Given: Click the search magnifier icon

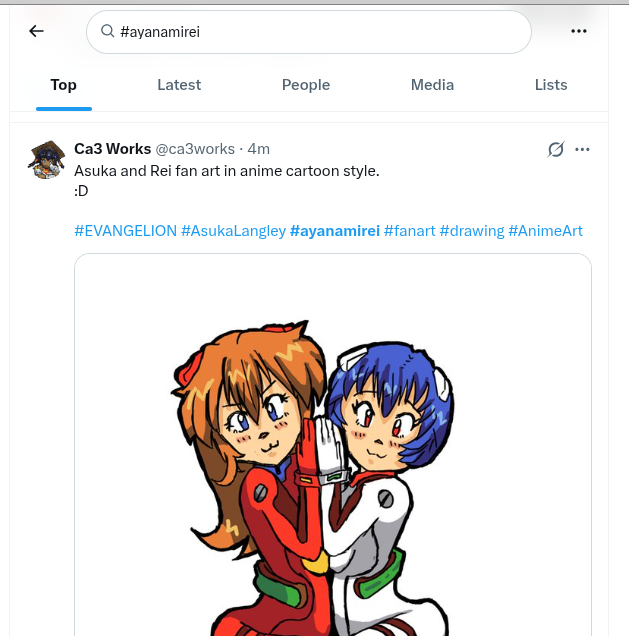Looking at the screenshot, I should [x=107, y=31].
